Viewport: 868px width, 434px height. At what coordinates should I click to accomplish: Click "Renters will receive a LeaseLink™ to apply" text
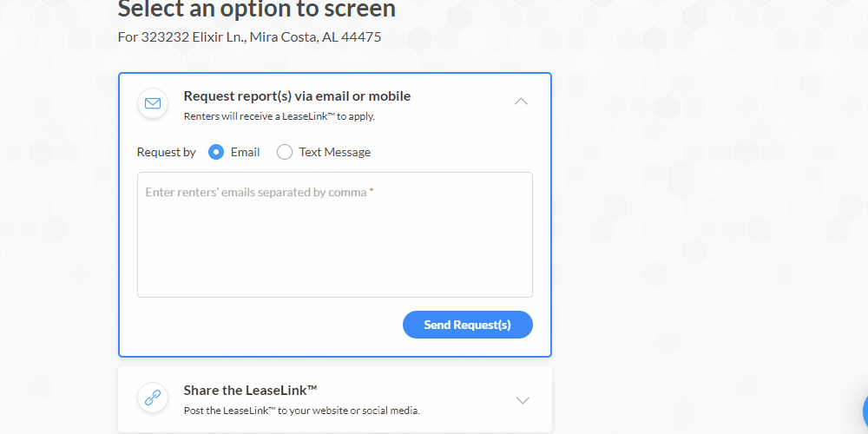tap(279, 117)
